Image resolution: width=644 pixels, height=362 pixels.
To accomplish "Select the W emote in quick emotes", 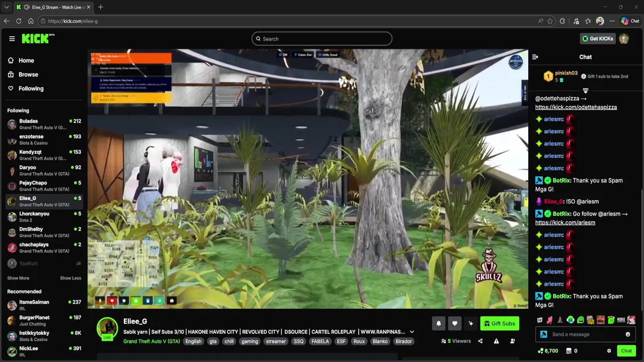I will pyautogui.click(x=540, y=320).
